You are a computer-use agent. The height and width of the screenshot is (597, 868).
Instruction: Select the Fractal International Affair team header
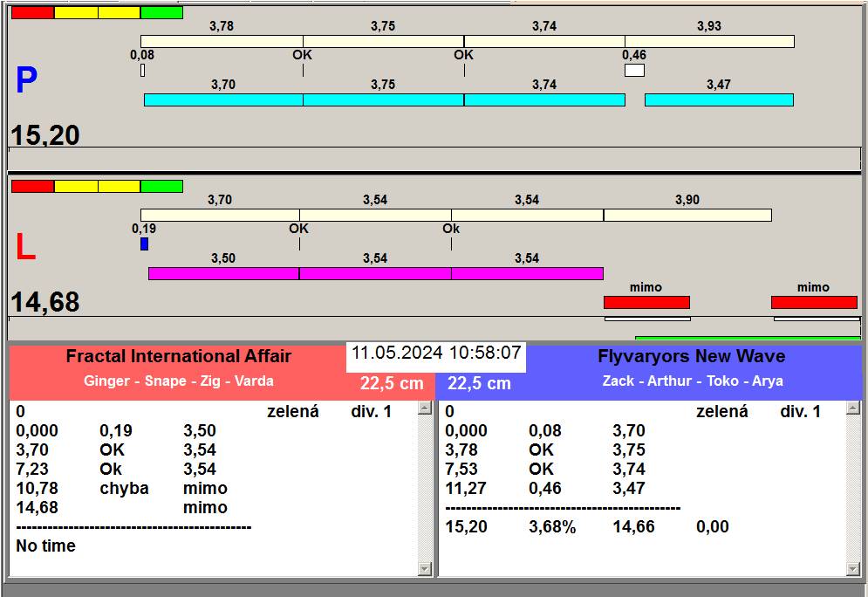point(179,356)
